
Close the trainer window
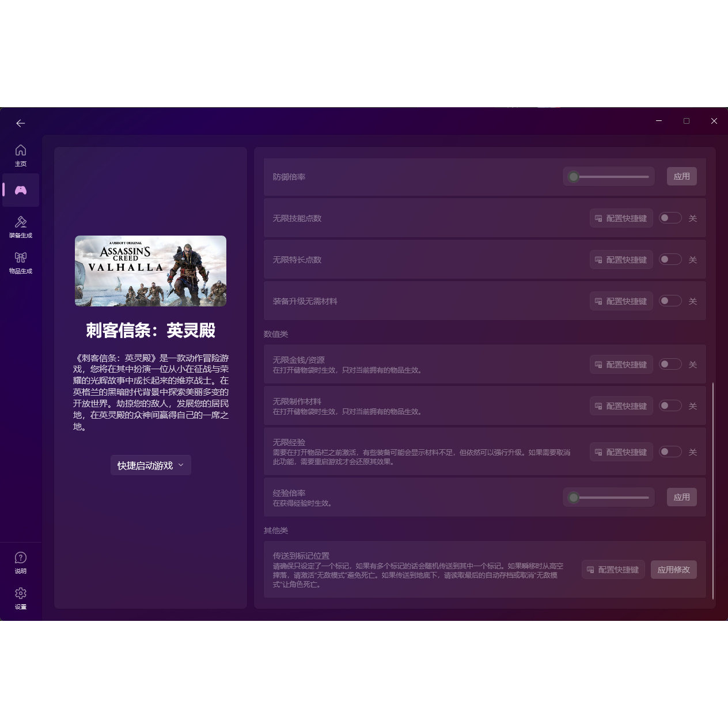[714, 121]
